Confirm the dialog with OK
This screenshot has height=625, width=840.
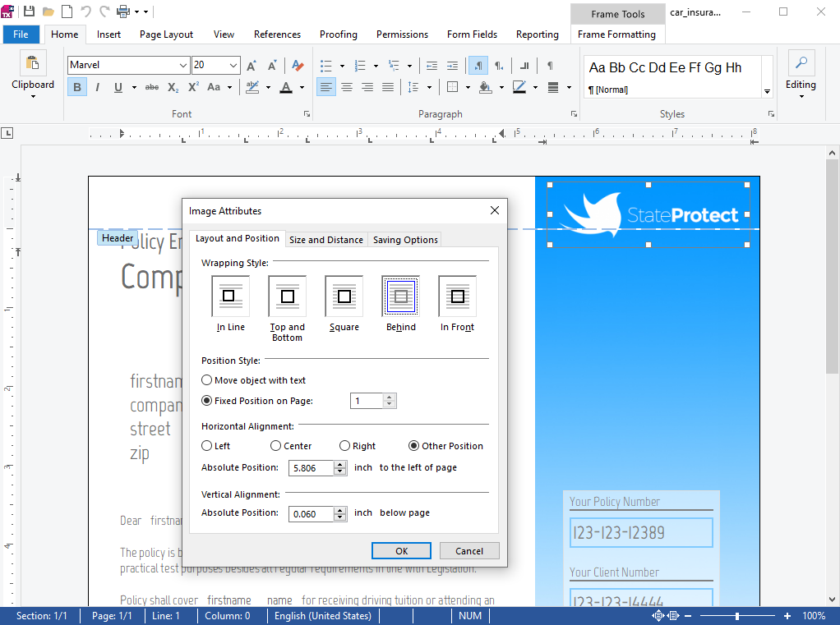click(401, 551)
